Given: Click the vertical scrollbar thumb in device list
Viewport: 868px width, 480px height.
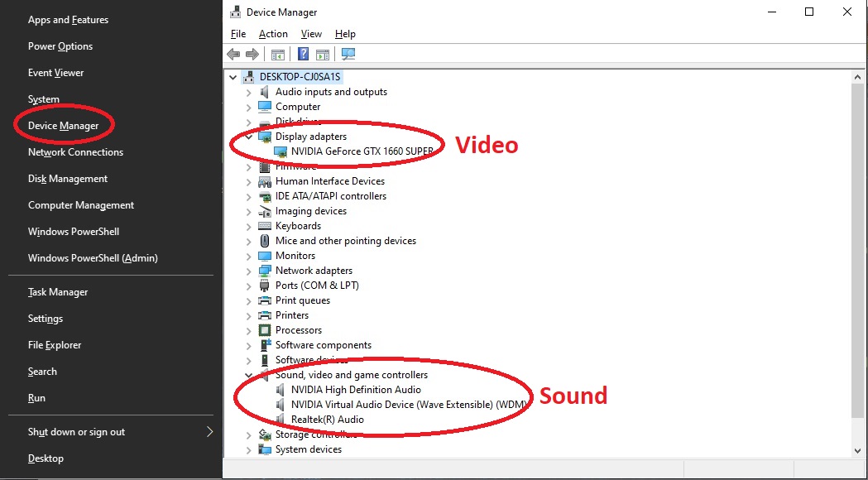Looking at the screenshot, I should [857, 251].
